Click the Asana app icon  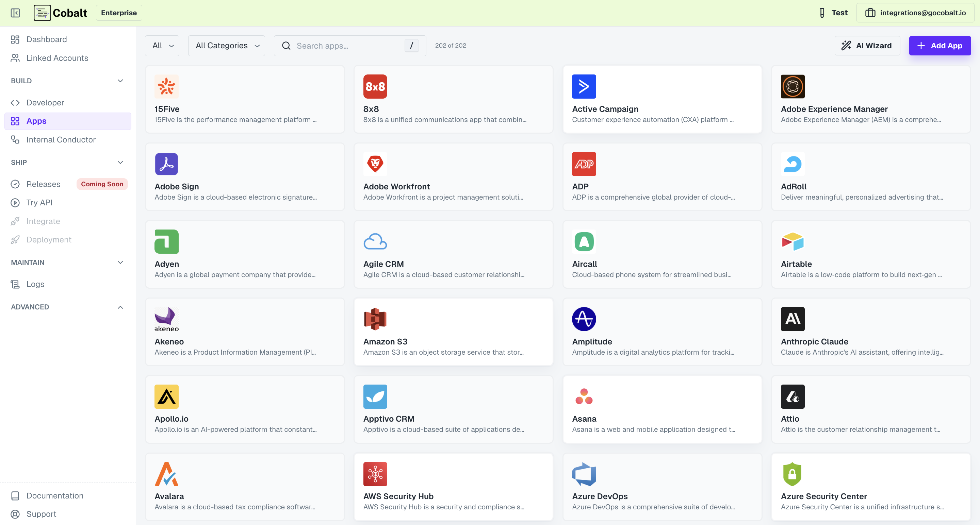click(x=584, y=396)
